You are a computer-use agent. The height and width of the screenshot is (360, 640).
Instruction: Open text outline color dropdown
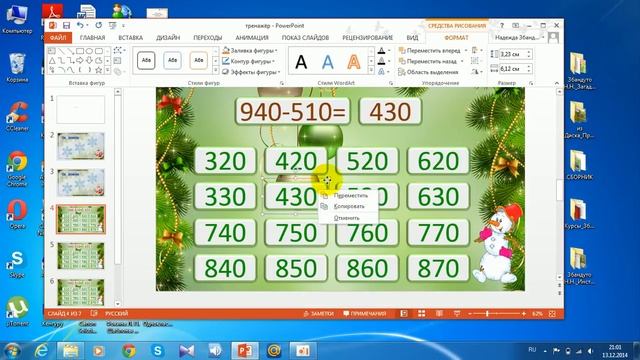click(389, 61)
